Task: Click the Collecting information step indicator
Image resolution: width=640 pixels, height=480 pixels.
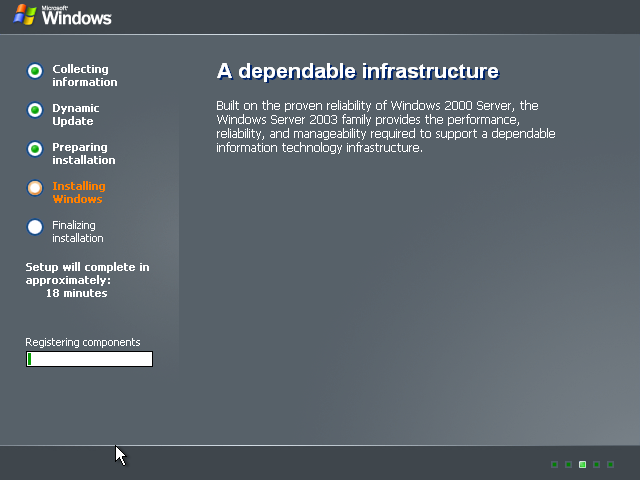Action: pyautogui.click(x=35, y=71)
